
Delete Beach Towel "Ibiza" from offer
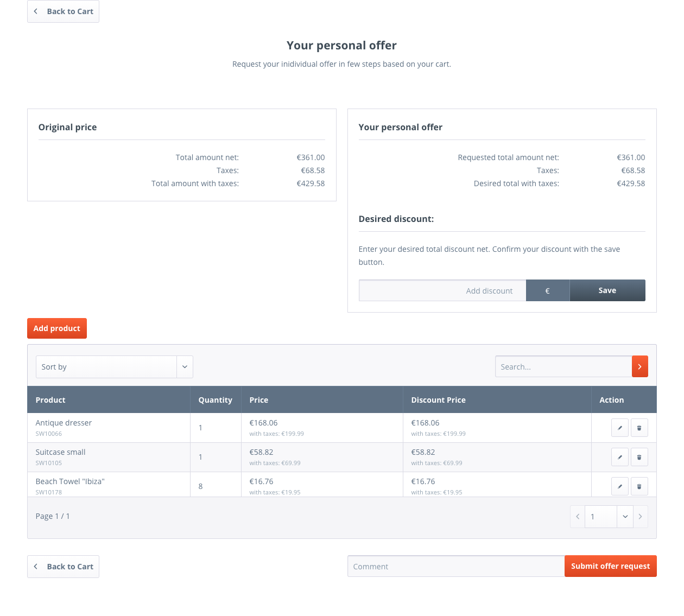coord(639,486)
